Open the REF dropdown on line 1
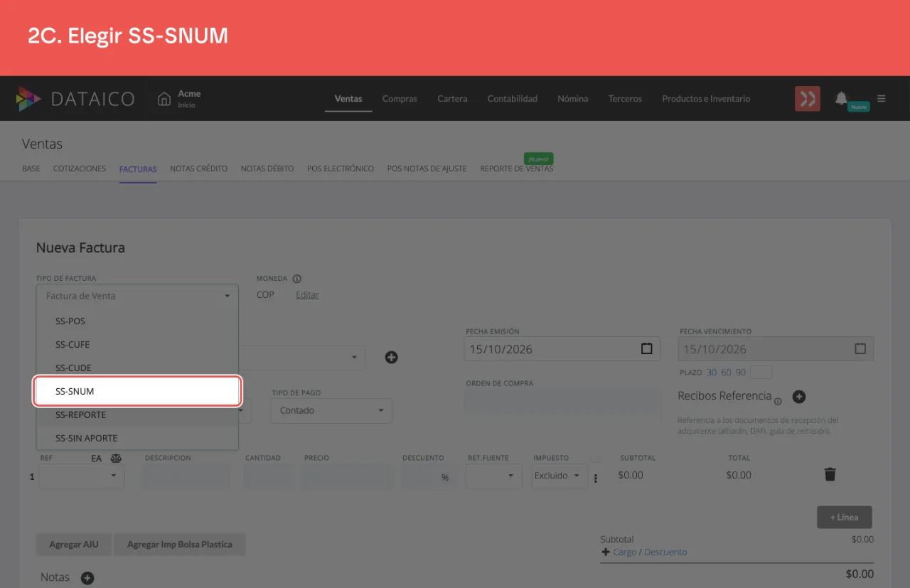Image resolution: width=910 pixels, height=588 pixels. (82, 476)
